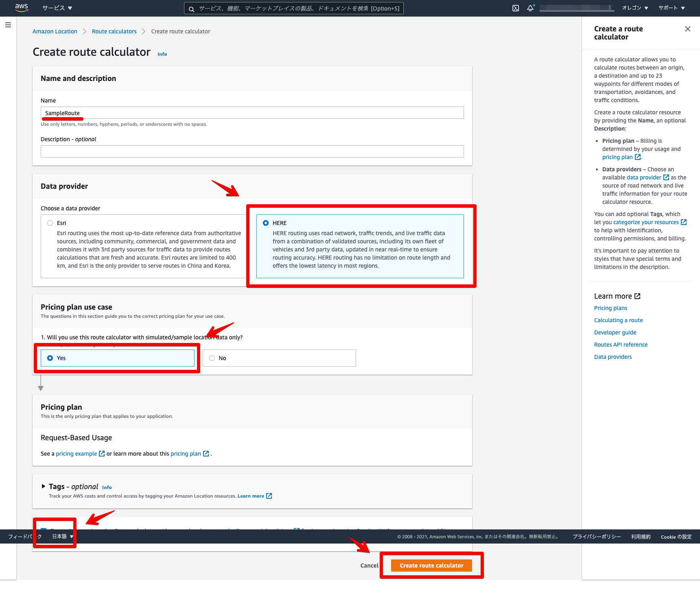This screenshot has width=700, height=594.
Task: Choose Yes for simulated data question
Action: coord(118,358)
